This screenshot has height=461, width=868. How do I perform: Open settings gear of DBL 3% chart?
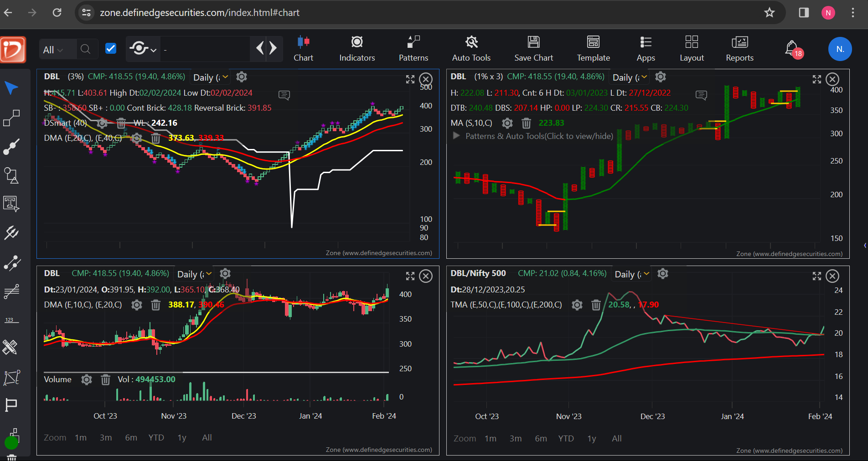[x=242, y=77]
